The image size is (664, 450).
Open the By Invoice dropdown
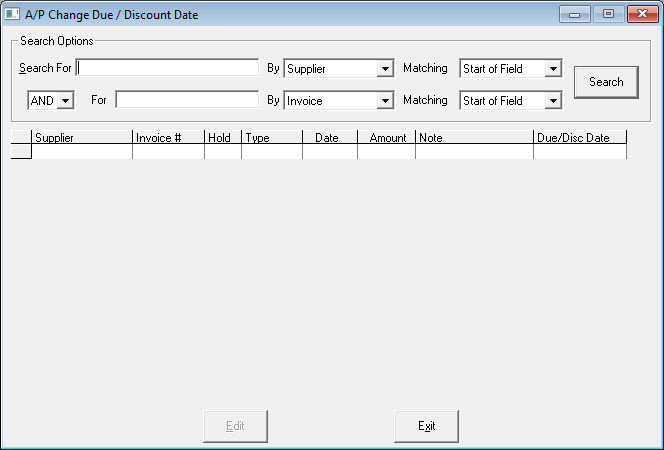tap(385, 101)
